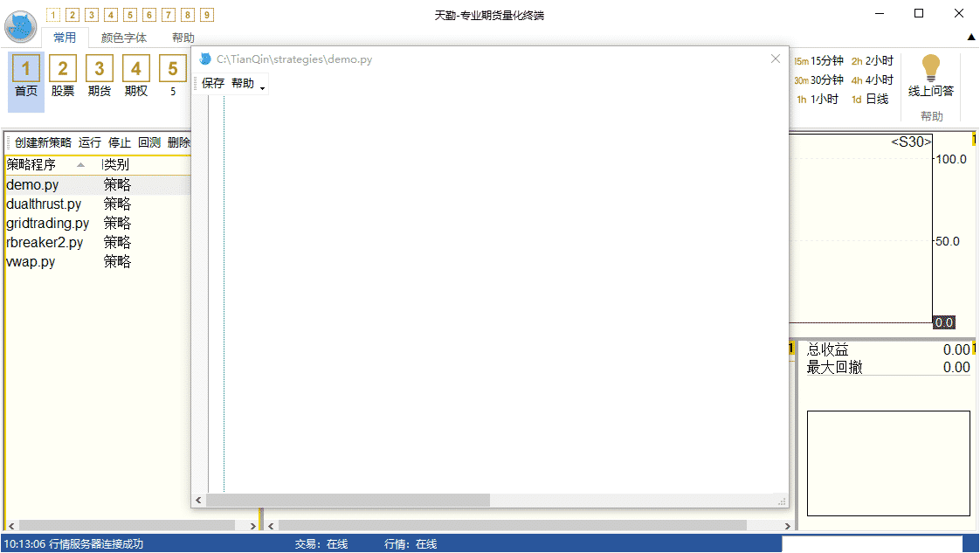
Task: Click the editor horizontal scrollbar thumb
Action: (348, 501)
